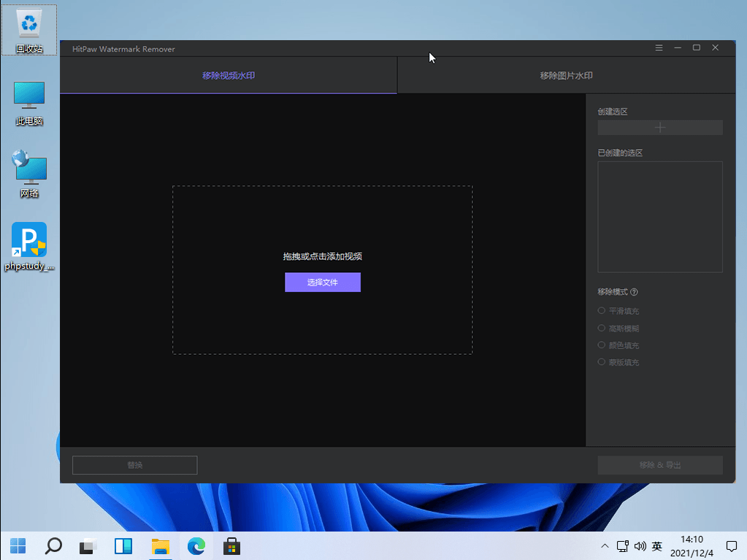The height and width of the screenshot is (560, 747).
Task: Click the taskbar Search magnifier
Action: point(53,545)
